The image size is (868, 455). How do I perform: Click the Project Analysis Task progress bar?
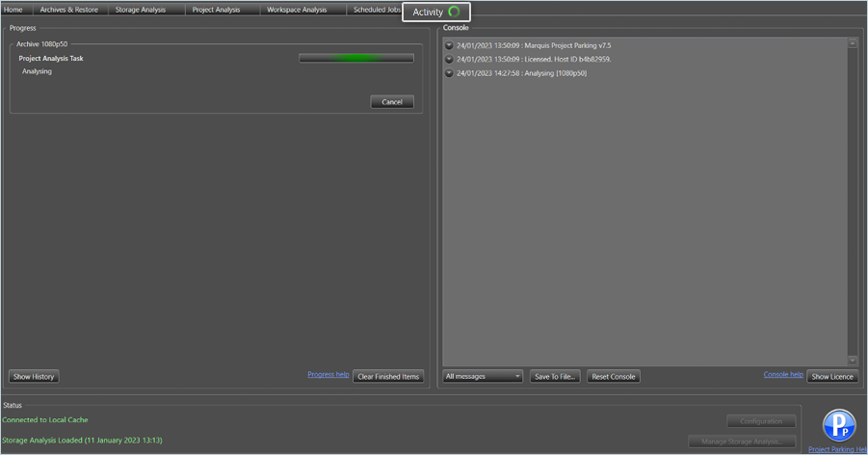pyautogui.click(x=355, y=58)
